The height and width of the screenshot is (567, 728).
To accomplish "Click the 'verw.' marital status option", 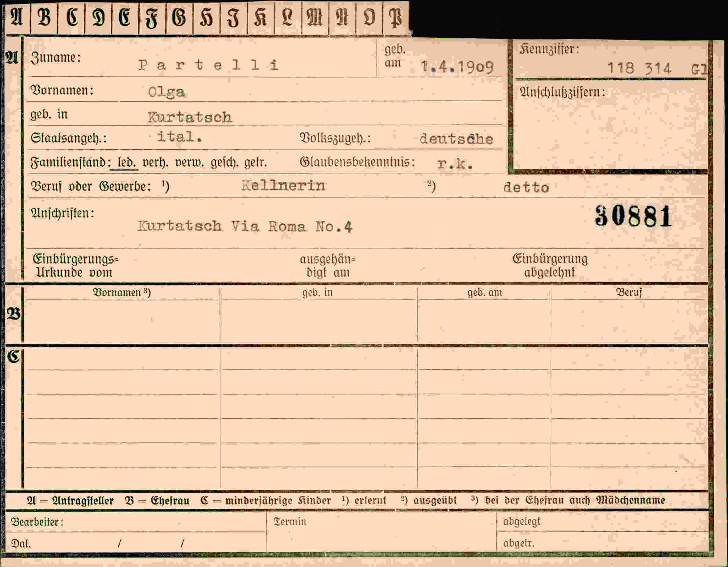I will click(189, 162).
